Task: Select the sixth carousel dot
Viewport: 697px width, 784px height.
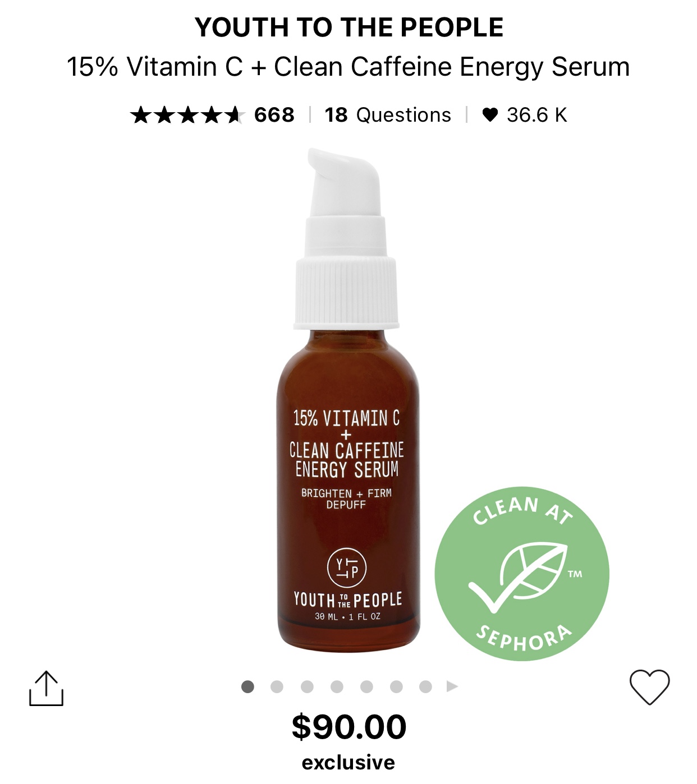Action: [x=396, y=686]
